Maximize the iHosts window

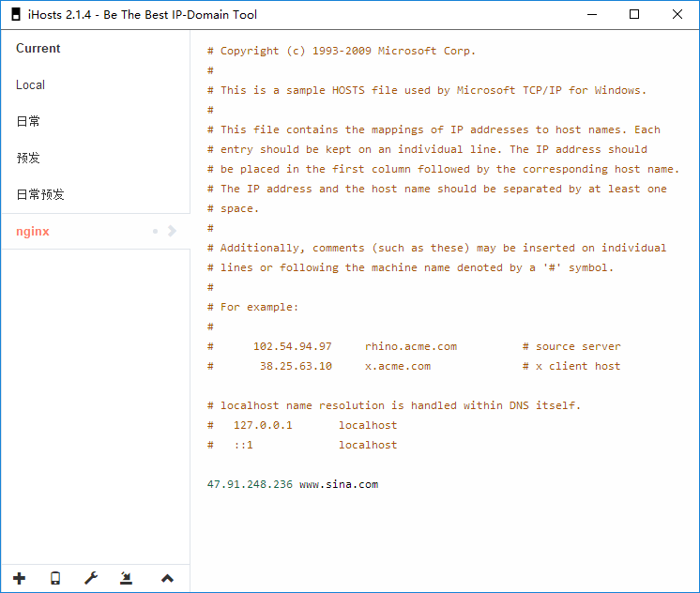(x=634, y=15)
